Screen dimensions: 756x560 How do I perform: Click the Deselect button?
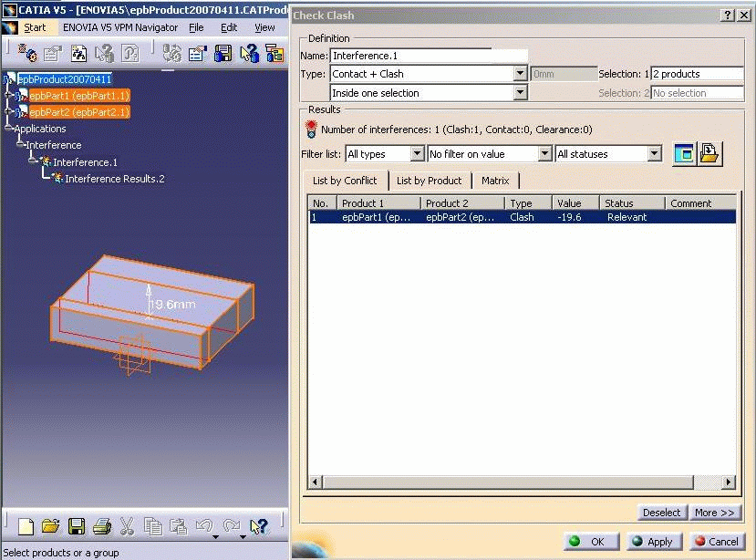pos(661,513)
